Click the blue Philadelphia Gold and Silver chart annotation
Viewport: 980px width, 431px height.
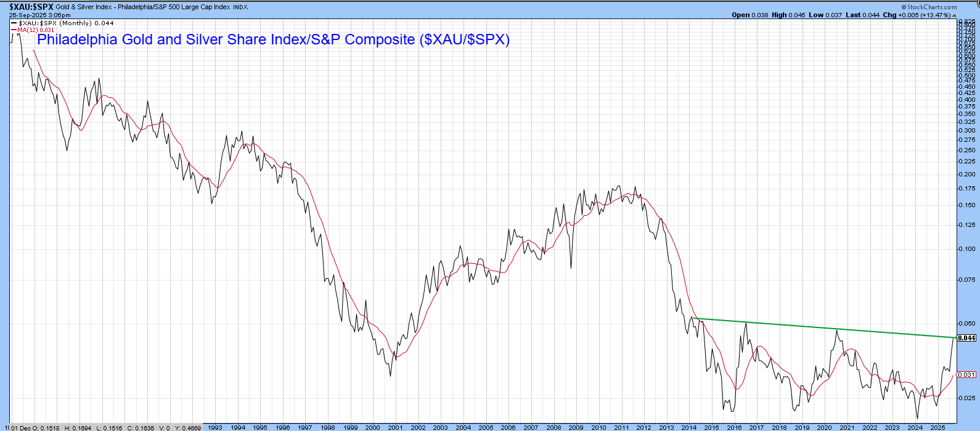273,39
